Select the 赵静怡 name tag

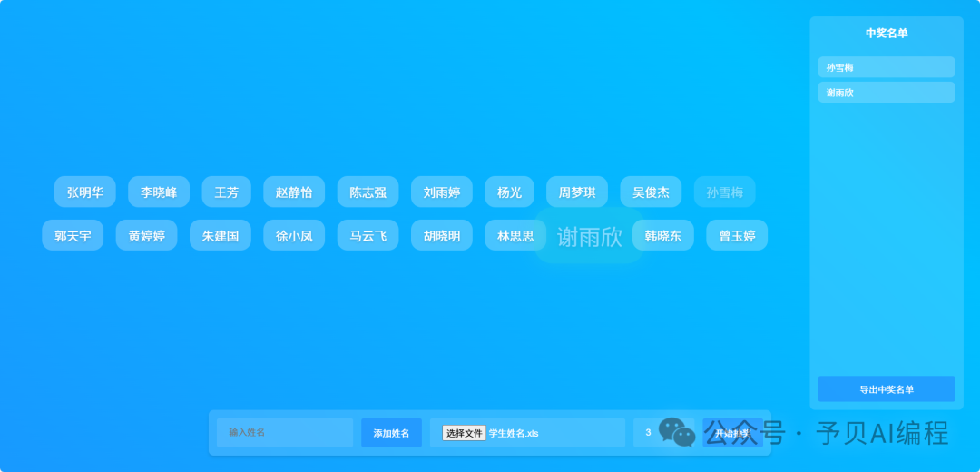(294, 192)
